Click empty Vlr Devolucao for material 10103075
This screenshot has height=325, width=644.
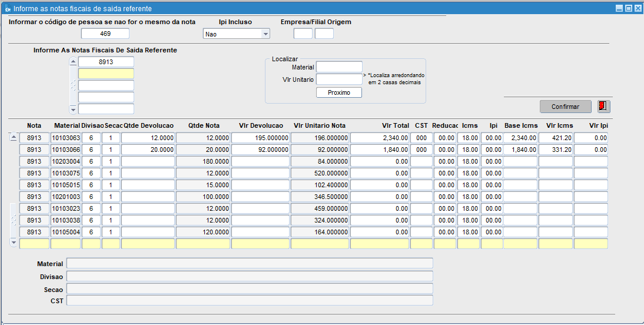coord(260,173)
